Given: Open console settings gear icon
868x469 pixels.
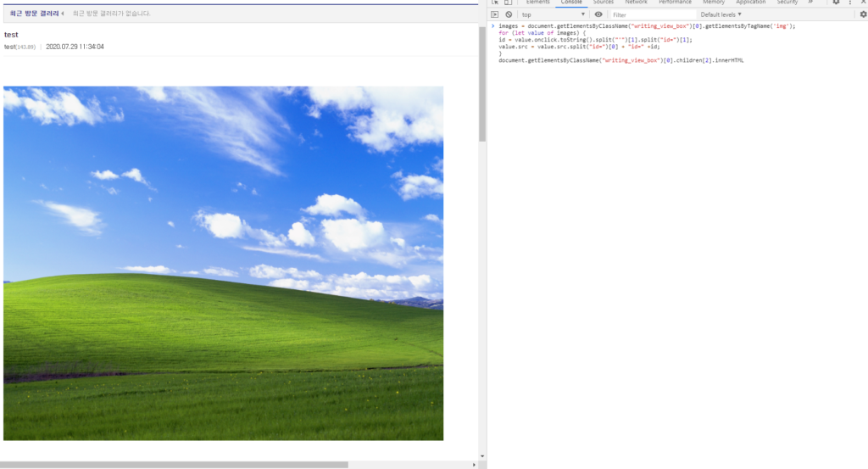Looking at the screenshot, I should [863, 15].
